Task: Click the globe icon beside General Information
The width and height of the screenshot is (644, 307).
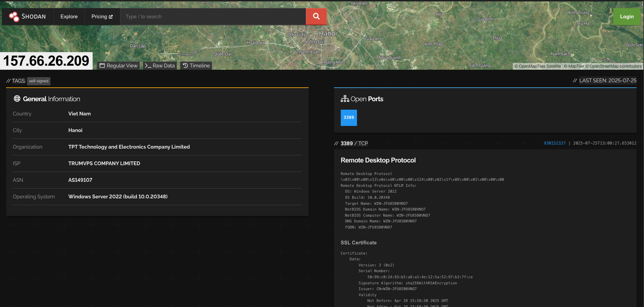Action: coord(17,98)
